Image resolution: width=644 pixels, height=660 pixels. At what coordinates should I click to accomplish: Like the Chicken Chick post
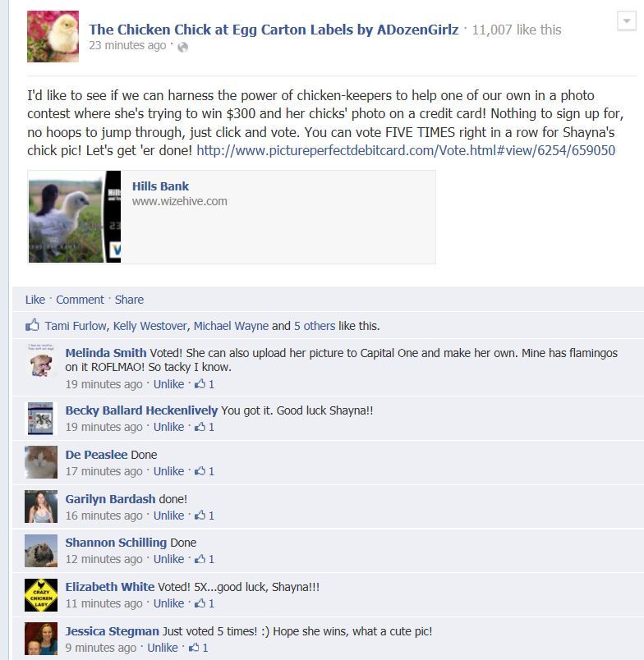tap(35, 300)
